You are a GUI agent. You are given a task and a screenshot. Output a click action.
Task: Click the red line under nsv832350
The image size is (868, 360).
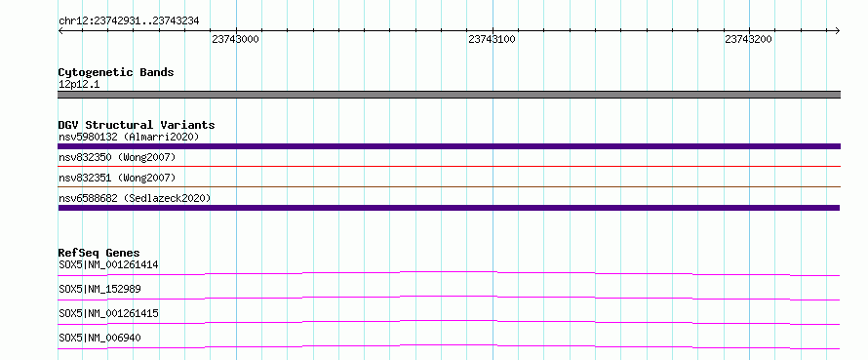point(449,166)
